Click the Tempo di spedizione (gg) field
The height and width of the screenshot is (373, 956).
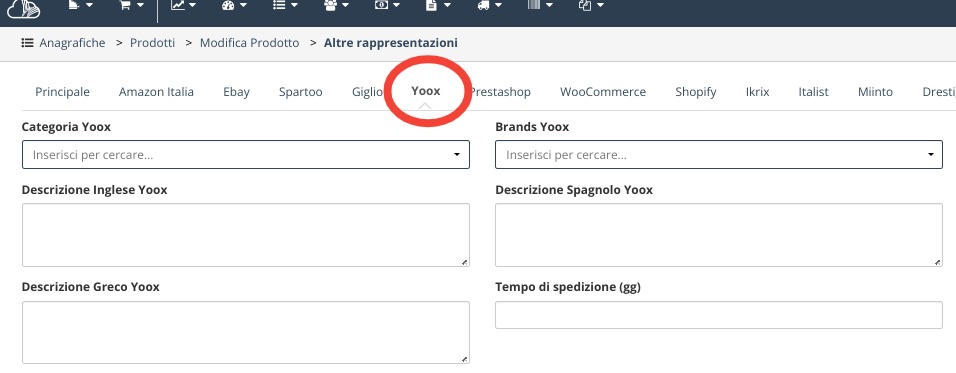point(719,315)
